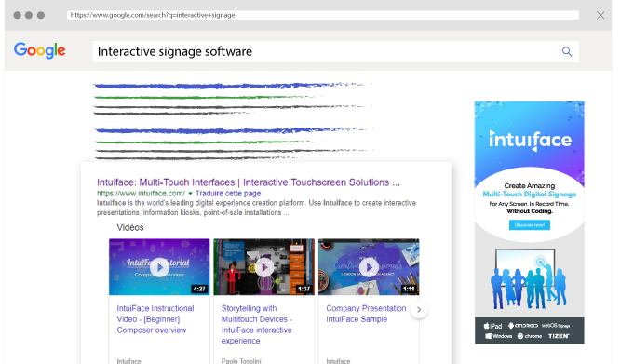Click the next arrow of video carousel

click(x=419, y=310)
